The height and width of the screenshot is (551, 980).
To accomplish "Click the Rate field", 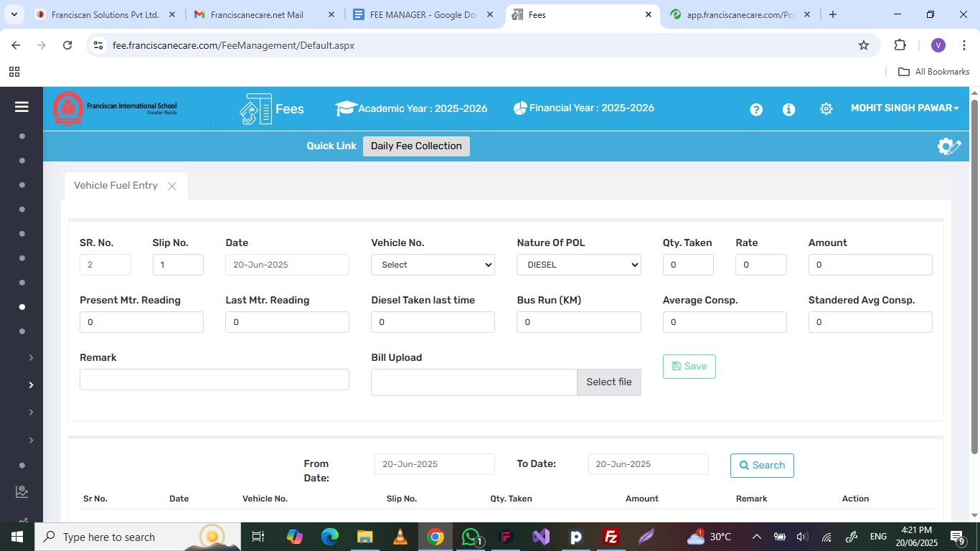I will click(x=761, y=265).
